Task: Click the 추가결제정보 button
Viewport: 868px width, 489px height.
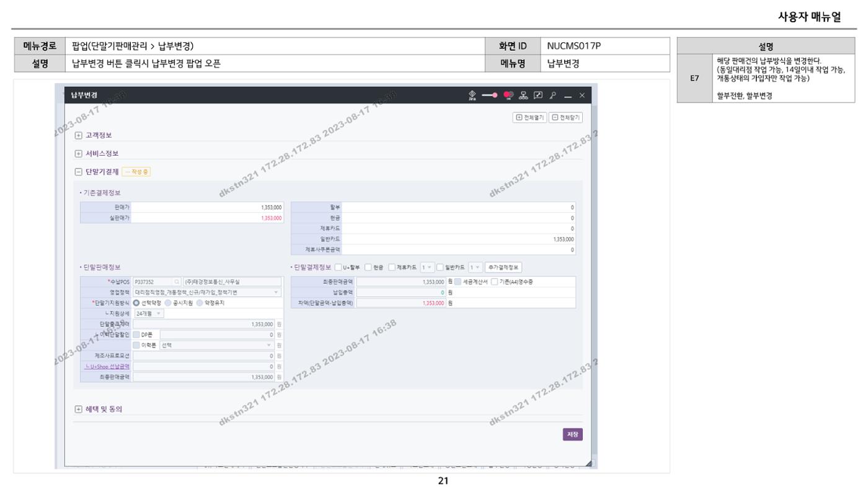Action: click(x=503, y=267)
